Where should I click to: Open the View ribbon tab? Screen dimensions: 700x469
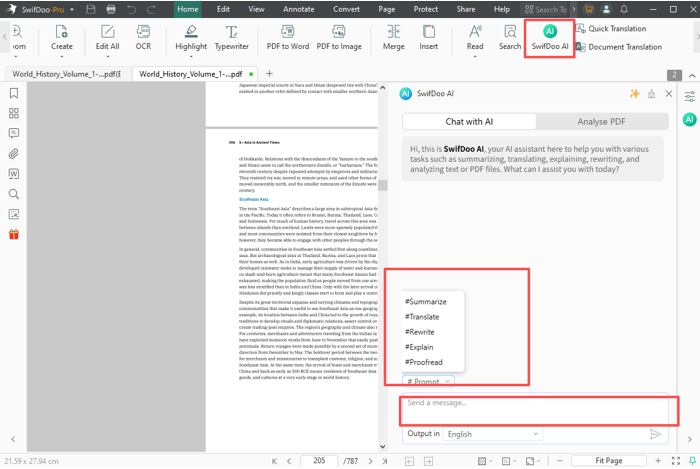(x=256, y=9)
